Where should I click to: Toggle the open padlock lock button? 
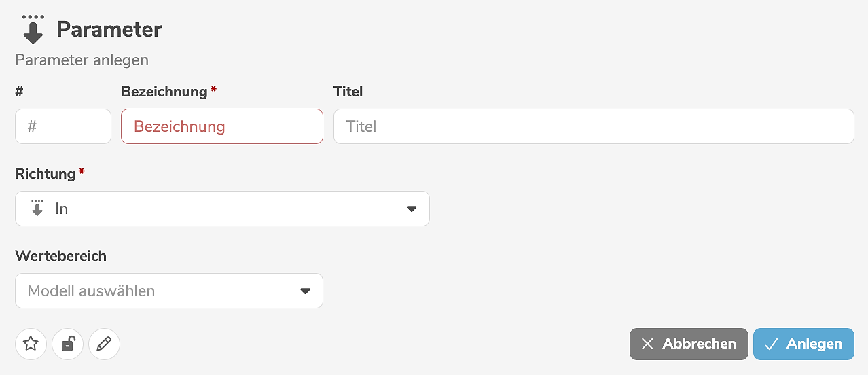tap(67, 344)
